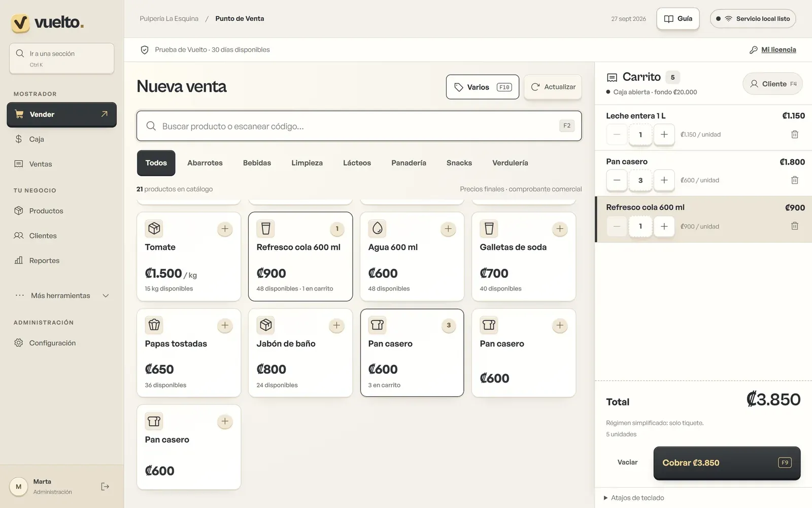Focus the Buscar producto search field
The width and height of the screenshot is (812, 508).
tap(359, 126)
